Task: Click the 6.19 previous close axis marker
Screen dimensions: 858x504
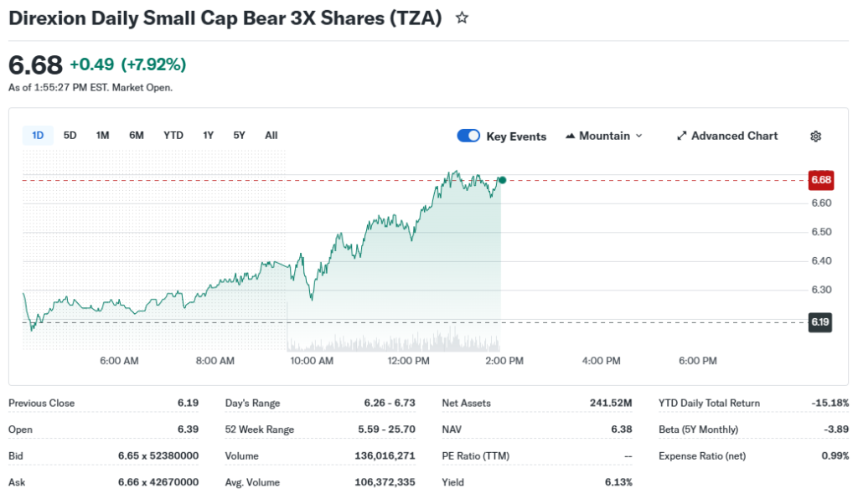Action: point(820,322)
